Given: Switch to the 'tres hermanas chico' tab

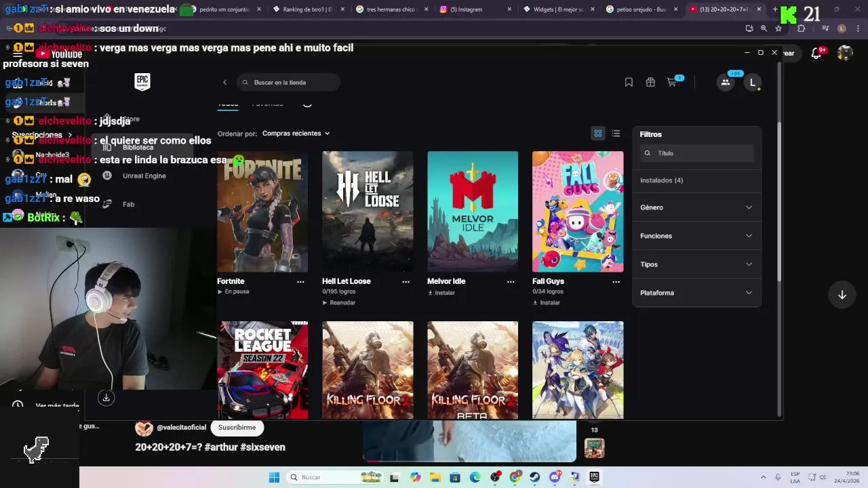Looking at the screenshot, I should [391, 9].
